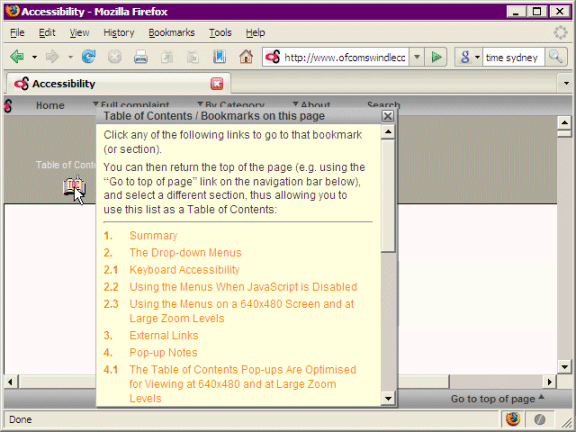Open the Pop-up Notes bookmark
Image resolution: width=576 pixels, height=432 pixels.
(x=163, y=353)
